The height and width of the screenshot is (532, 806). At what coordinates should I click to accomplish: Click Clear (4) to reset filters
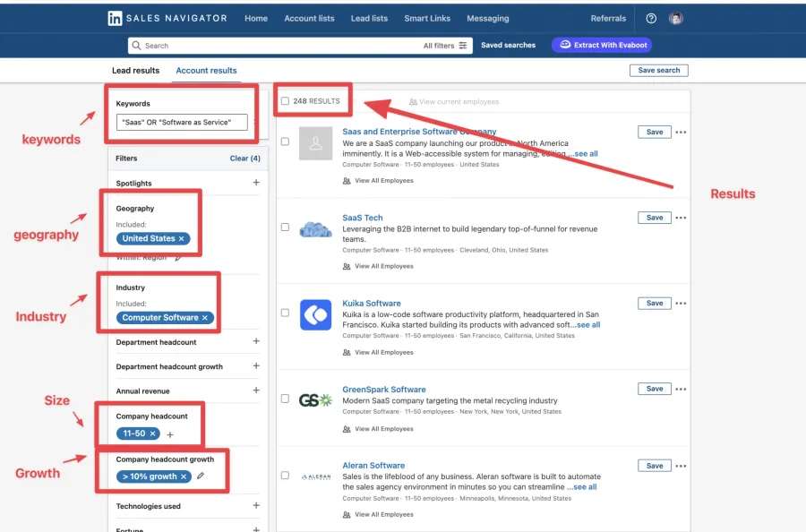point(244,158)
